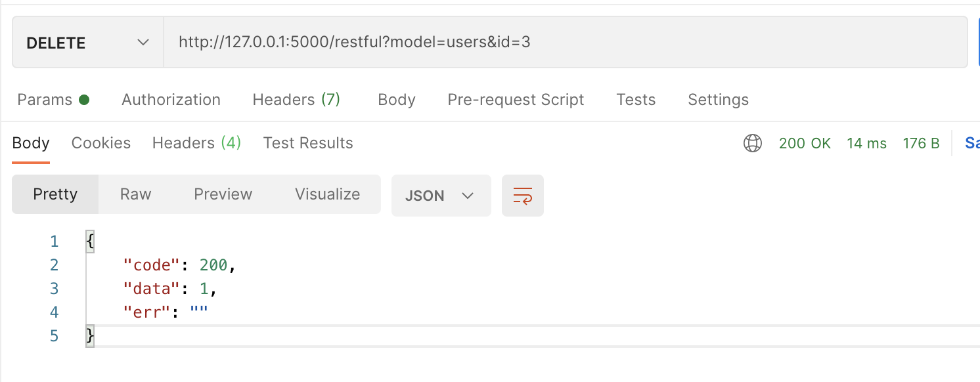
Task: Select the Pretty view button
Action: (x=55, y=194)
